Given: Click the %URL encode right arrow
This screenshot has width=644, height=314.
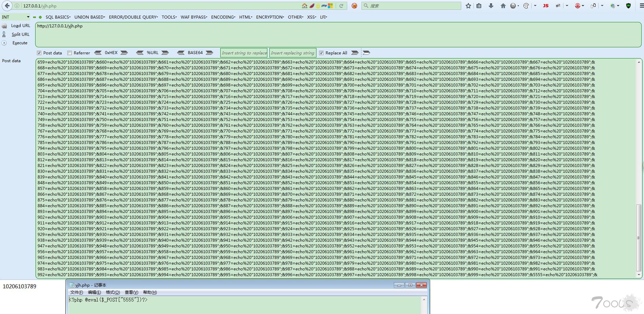Looking at the screenshot, I should click(165, 53).
